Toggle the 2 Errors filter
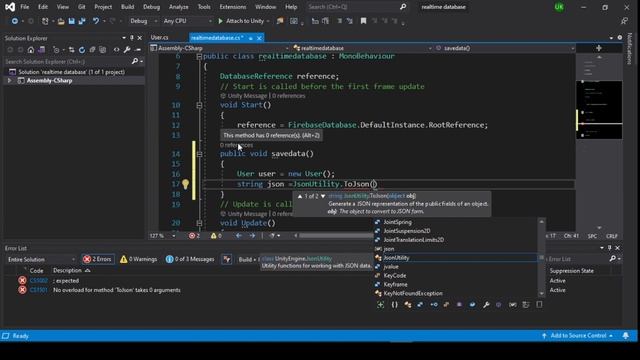The width and height of the screenshot is (640, 360). 97,259
